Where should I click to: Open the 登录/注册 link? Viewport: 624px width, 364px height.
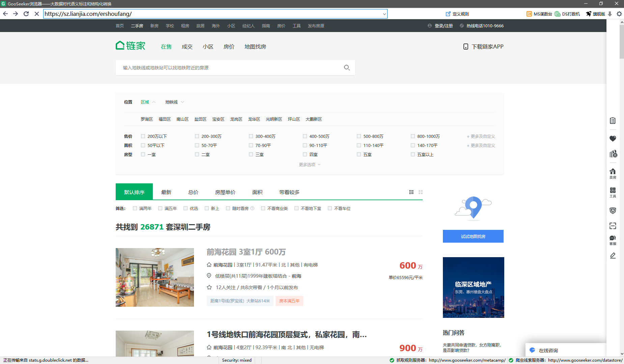(444, 26)
